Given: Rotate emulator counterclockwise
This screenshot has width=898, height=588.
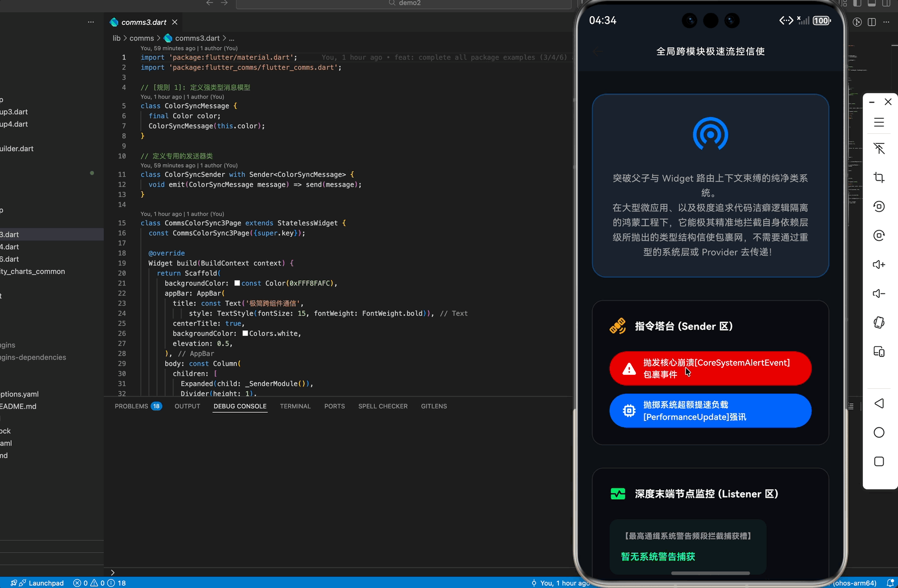Looking at the screenshot, I should click(x=879, y=206).
